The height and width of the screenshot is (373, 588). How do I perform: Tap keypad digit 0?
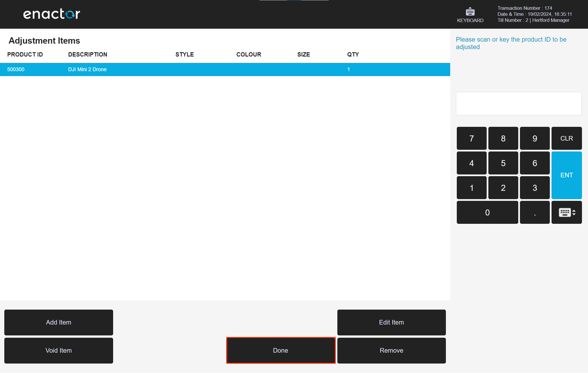pos(487,212)
